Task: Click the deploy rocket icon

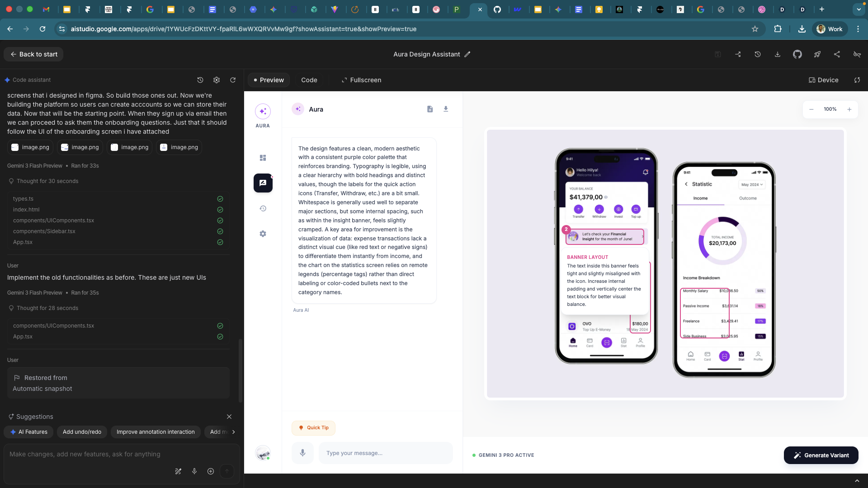Action: pos(817,54)
